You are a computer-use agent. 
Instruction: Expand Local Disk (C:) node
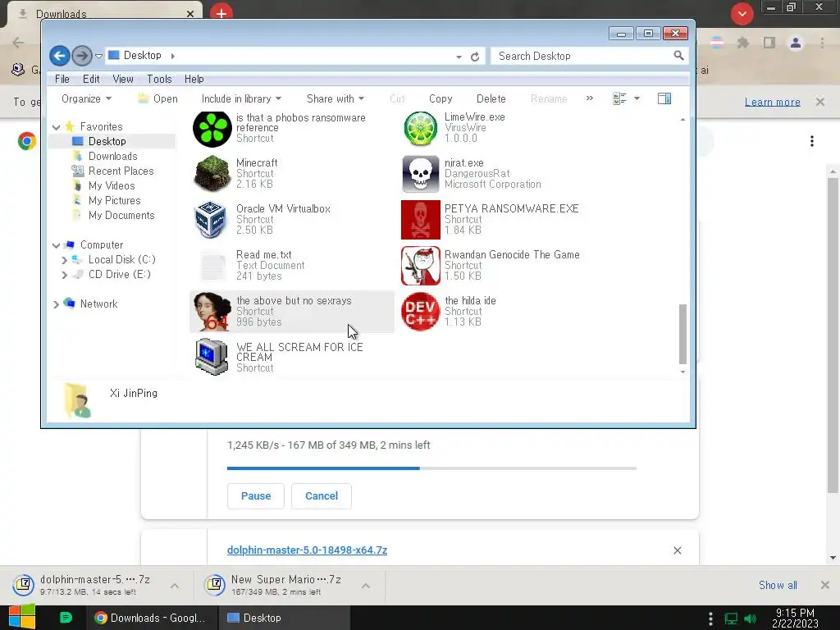64,260
